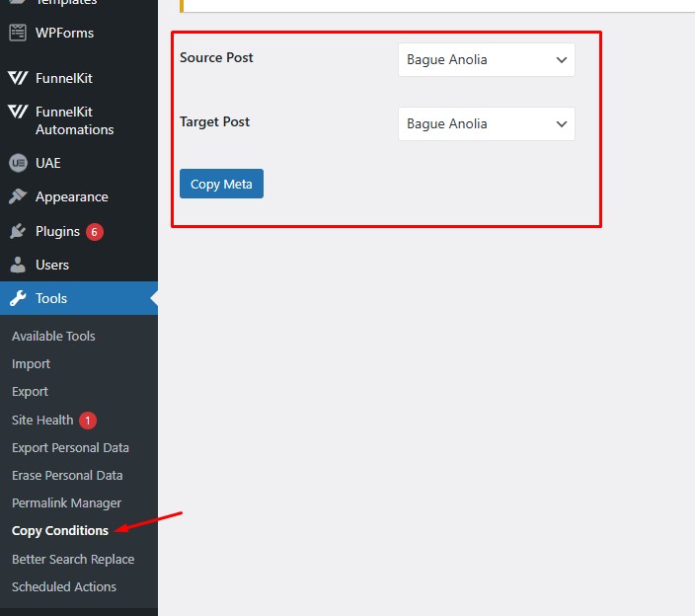Open the Export submenu item

[x=30, y=391]
